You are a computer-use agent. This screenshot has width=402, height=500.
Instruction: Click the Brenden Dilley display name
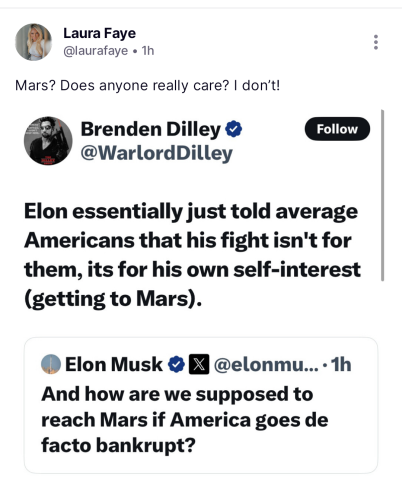151,129
